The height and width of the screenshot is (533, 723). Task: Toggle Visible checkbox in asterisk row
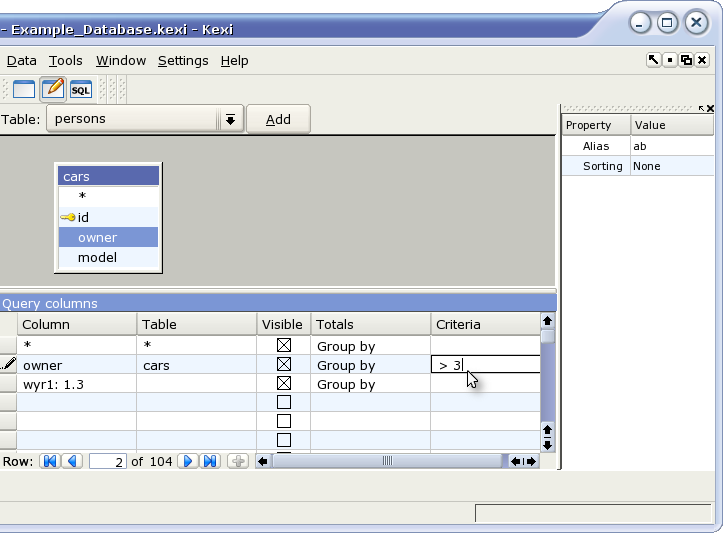click(283, 346)
